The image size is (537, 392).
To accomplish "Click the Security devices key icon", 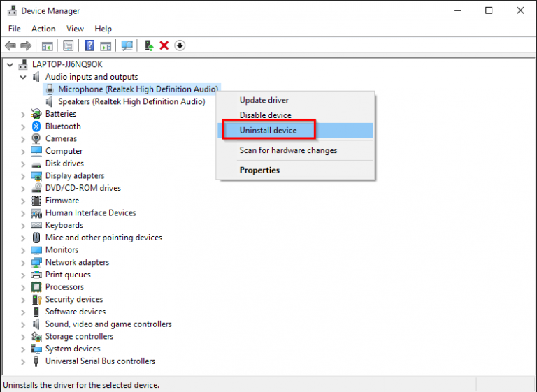I will (36, 300).
